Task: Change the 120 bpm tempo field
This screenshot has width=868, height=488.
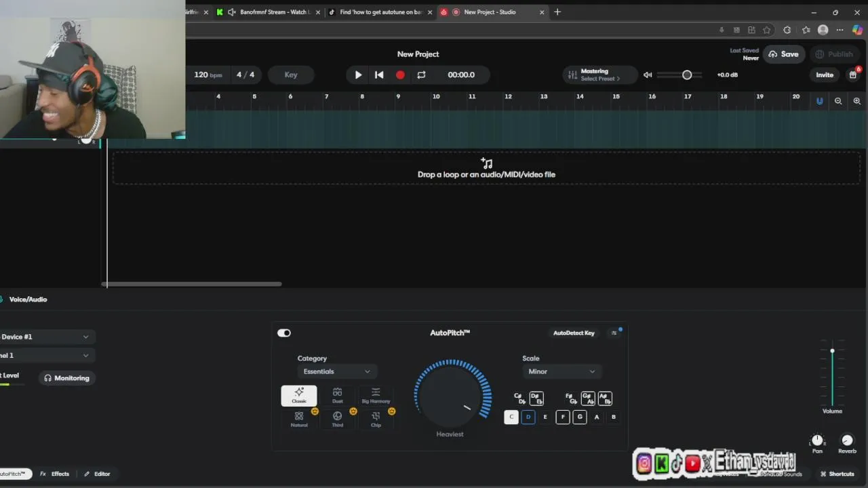Action: 208,75
